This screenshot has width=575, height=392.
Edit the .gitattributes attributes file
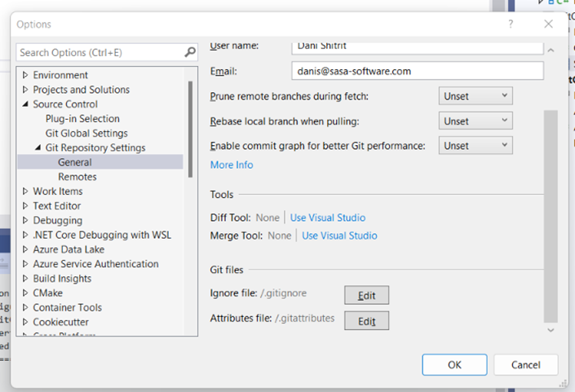[367, 321]
